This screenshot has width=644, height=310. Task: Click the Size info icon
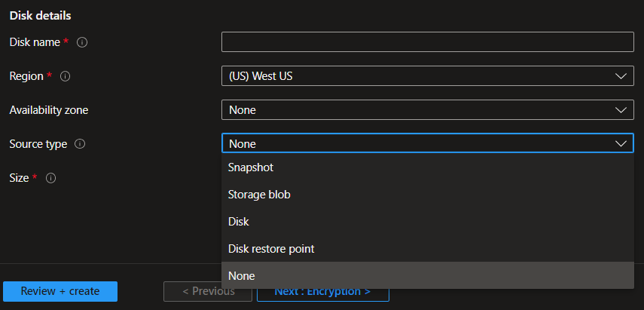51,178
